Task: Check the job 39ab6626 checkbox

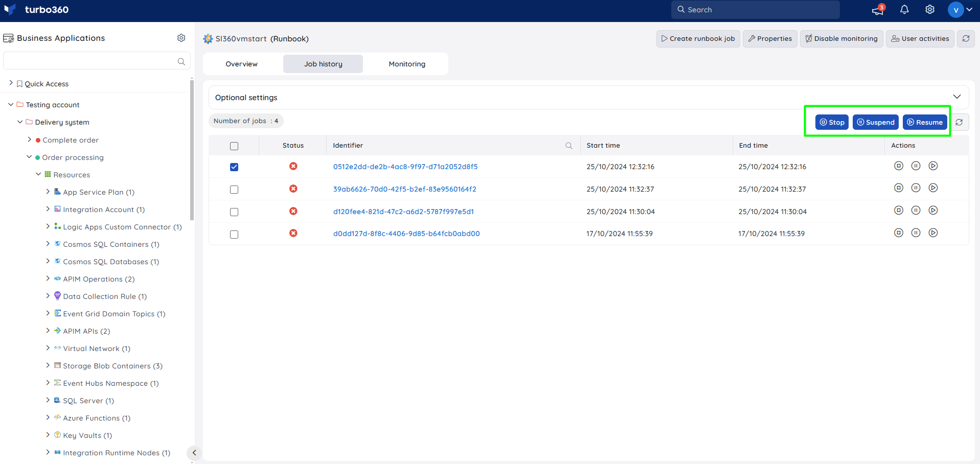Action: (234, 190)
